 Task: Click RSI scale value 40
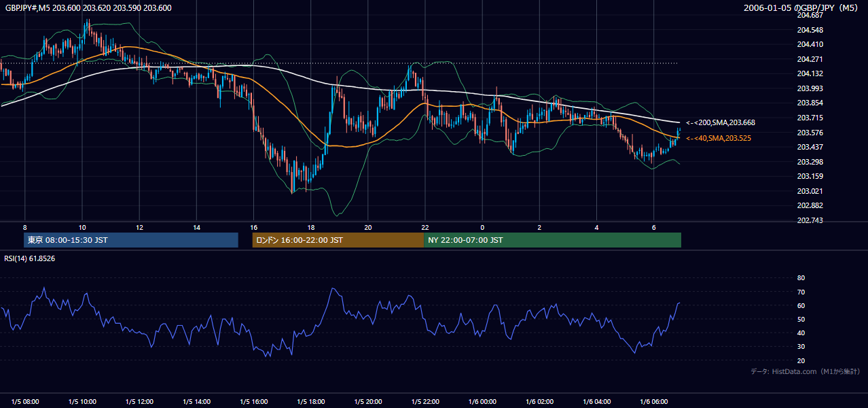point(801,333)
